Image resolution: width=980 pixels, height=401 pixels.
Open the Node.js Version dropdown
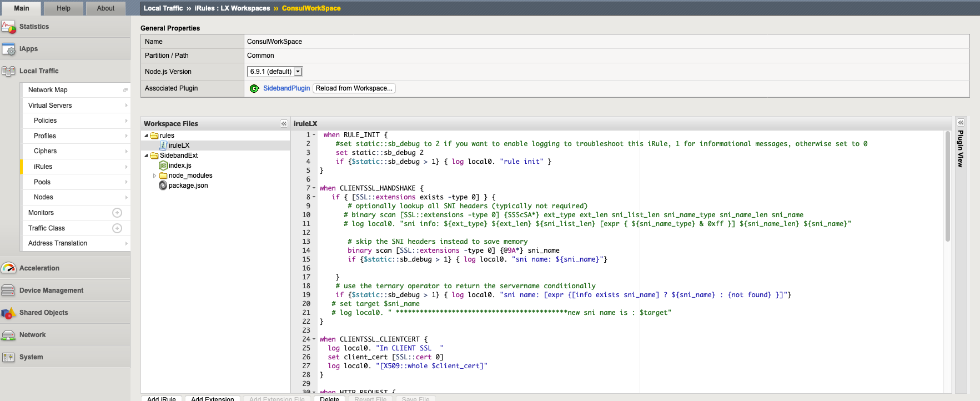pos(298,72)
